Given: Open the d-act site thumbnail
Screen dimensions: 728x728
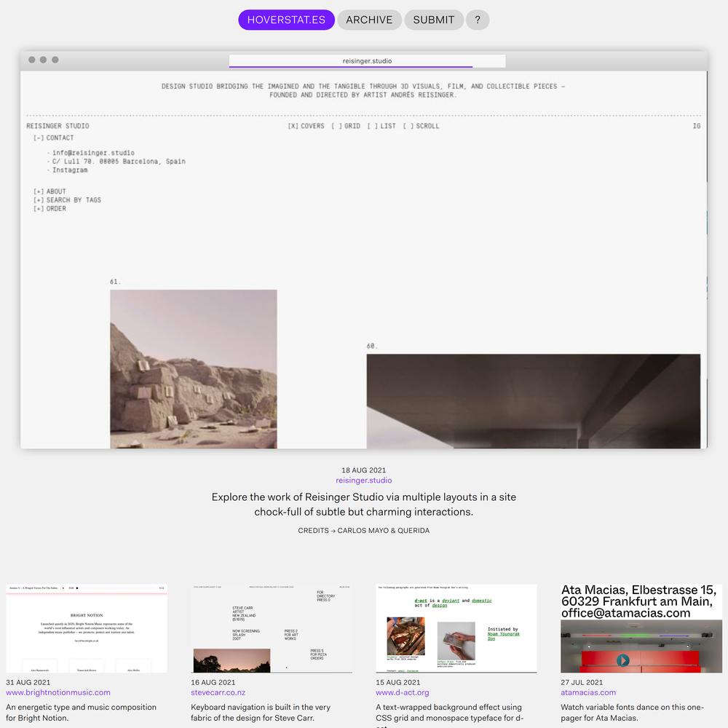Looking at the screenshot, I should pos(456,628).
